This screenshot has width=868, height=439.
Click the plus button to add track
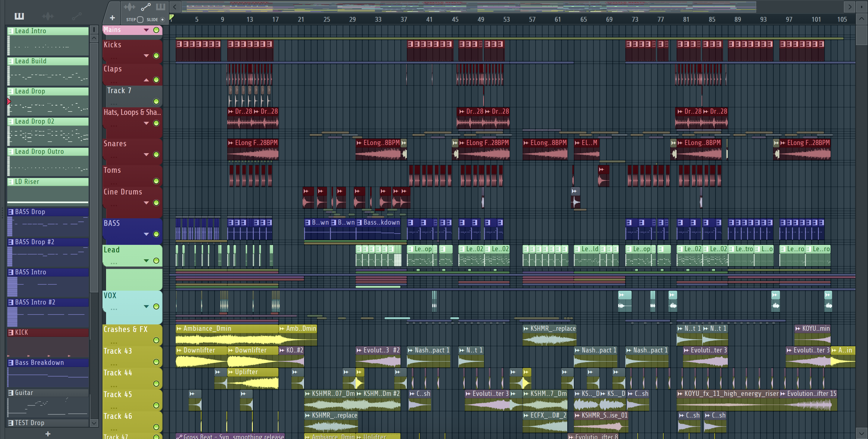click(112, 17)
